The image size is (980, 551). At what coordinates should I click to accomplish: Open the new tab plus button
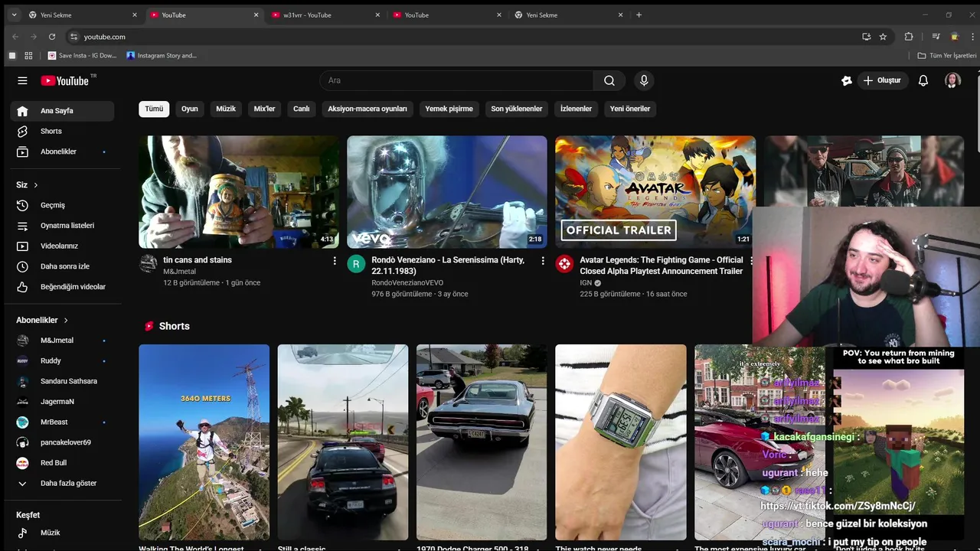coord(639,15)
